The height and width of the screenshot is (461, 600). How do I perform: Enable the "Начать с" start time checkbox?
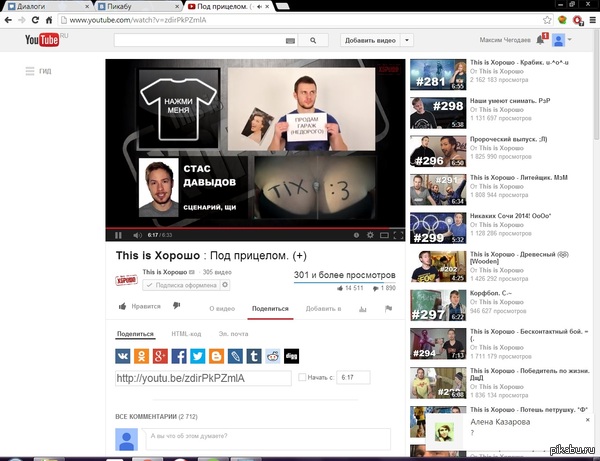pos(302,378)
